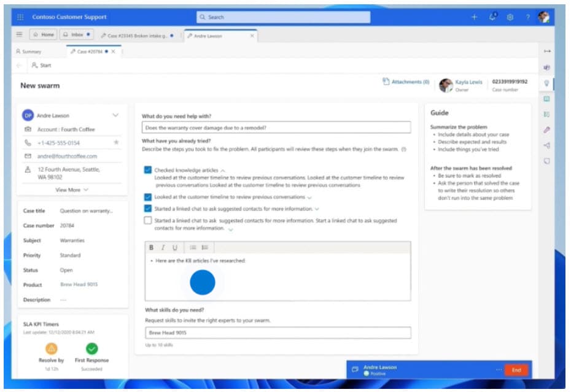Viewport: 571px width, 392px height.
Task: Uncheck the Checked knowledge articles checkbox
Action: [x=148, y=170]
